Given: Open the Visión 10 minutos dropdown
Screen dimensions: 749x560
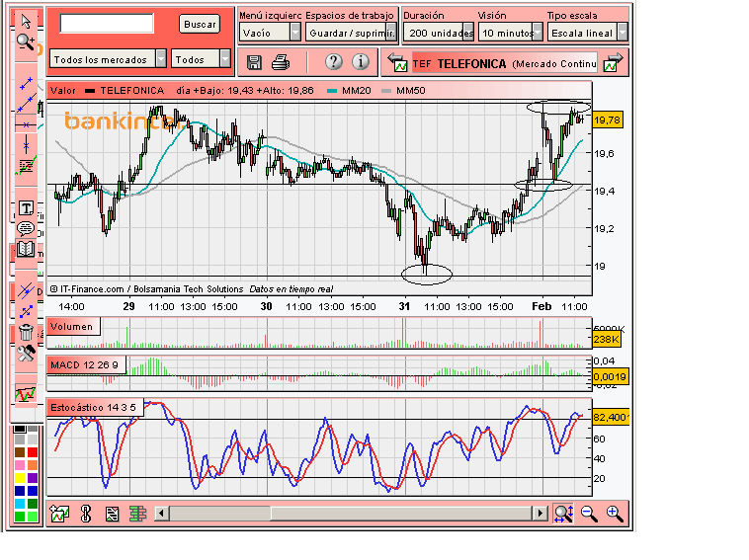Looking at the screenshot, I should click(511, 33).
